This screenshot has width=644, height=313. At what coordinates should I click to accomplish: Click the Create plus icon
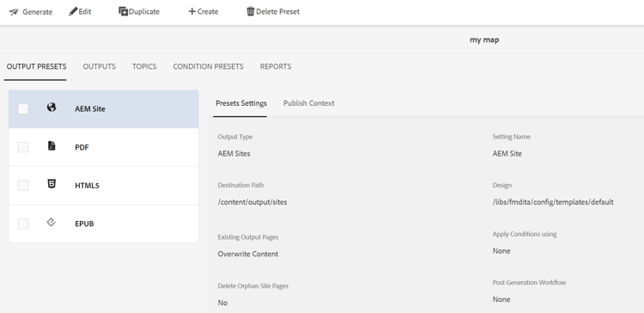pyautogui.click(x=191, y=11)
